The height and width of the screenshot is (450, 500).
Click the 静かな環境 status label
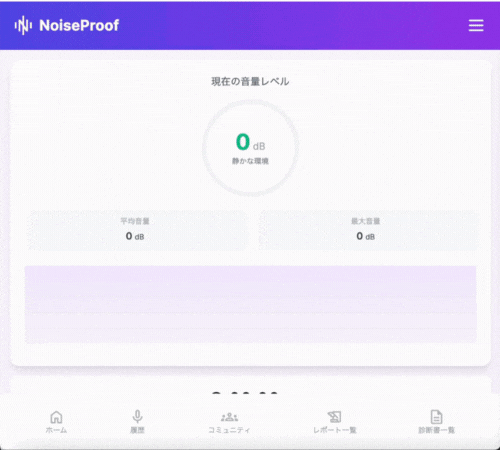[250, 161]
